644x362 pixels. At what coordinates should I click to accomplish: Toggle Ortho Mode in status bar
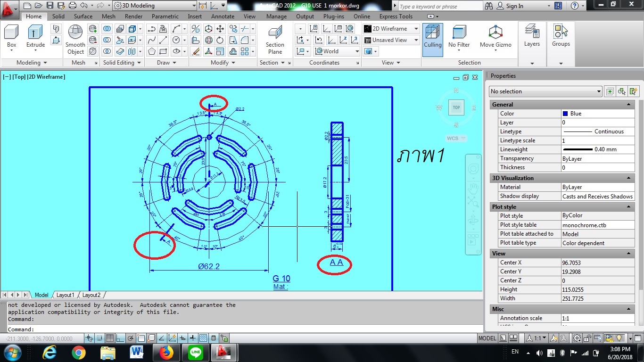(x=120, y=338)
